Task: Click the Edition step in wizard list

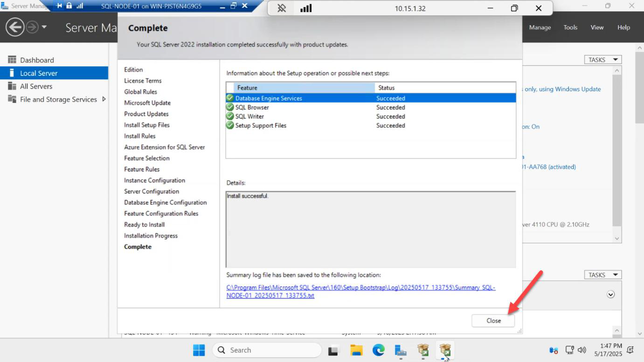Action: (x=133, y=69)
